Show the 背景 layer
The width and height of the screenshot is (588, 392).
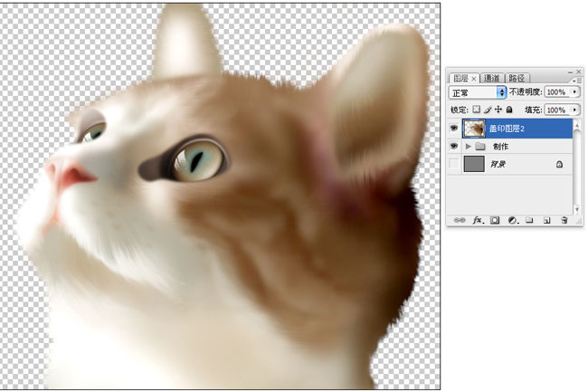click(454, 164)
